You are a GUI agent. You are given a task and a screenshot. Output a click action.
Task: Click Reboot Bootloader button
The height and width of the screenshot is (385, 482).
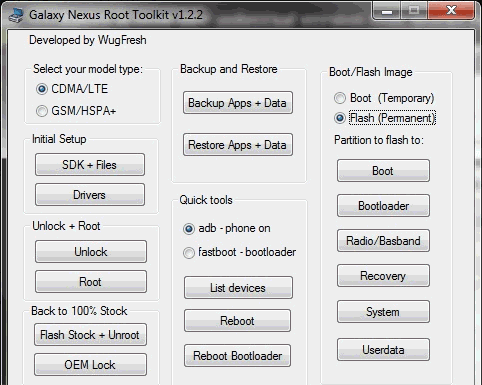pos(237,356)
